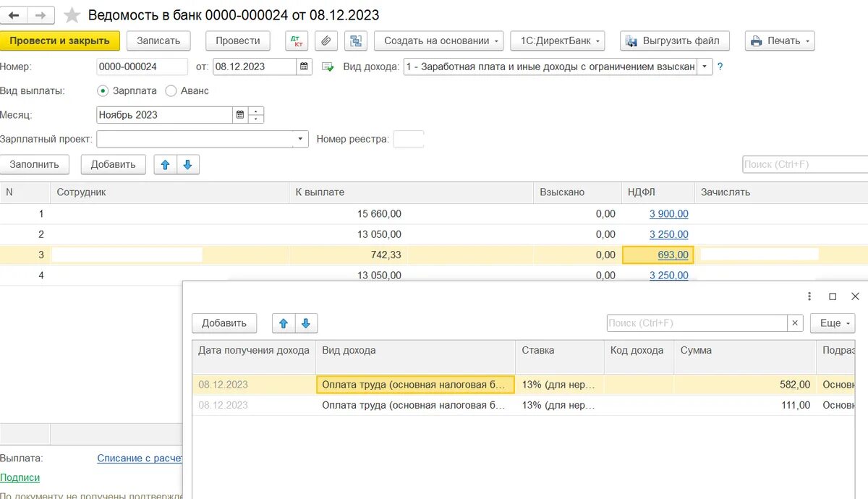
Task: Open НДФЛ amount 693,00 in row 3
Action: click(673, 255)
